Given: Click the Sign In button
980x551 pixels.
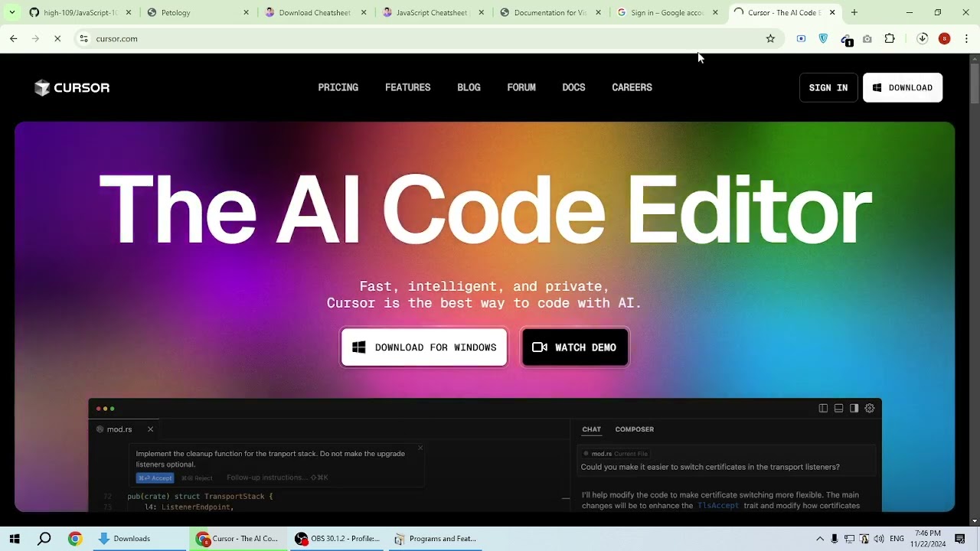Looking at the screenshot, I should point(828,87).
